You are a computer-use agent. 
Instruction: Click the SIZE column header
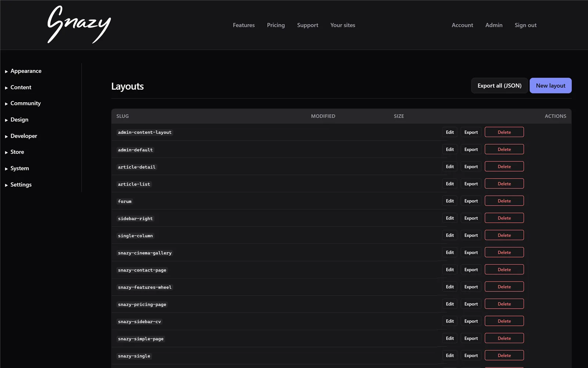click(x=399, y=116)
